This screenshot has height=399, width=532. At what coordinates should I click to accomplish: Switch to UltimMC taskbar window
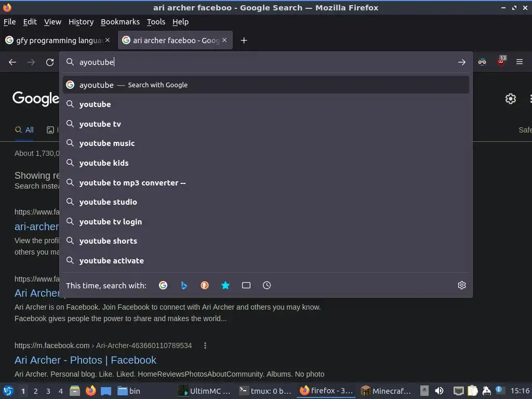click(205, 391)
